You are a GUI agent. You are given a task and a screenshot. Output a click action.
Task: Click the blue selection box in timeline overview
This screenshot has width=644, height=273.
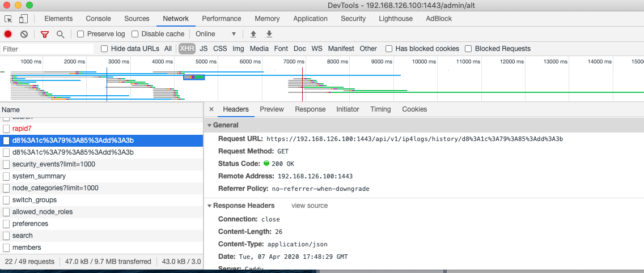(x=194, y=77)
